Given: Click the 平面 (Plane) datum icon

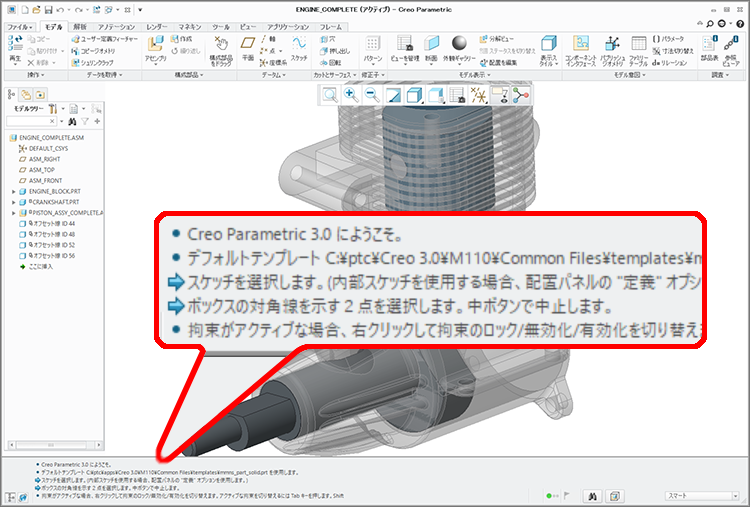Looking at the screenshot, I should (x=248, y=48).
